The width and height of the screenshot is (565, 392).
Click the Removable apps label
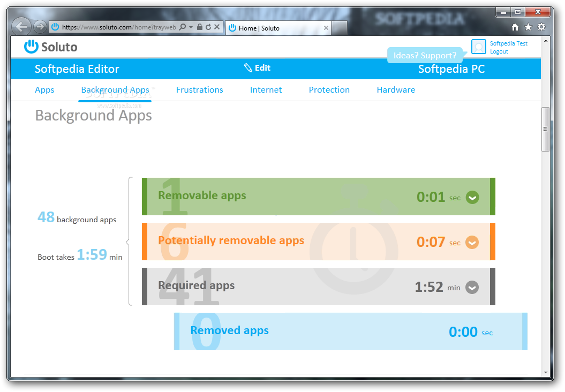click(x=202, y=195)
